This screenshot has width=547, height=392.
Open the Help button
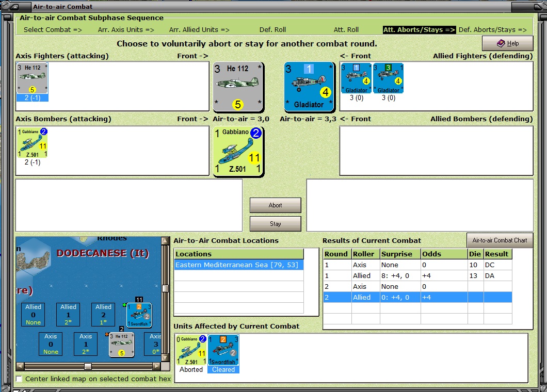point(508,43)
